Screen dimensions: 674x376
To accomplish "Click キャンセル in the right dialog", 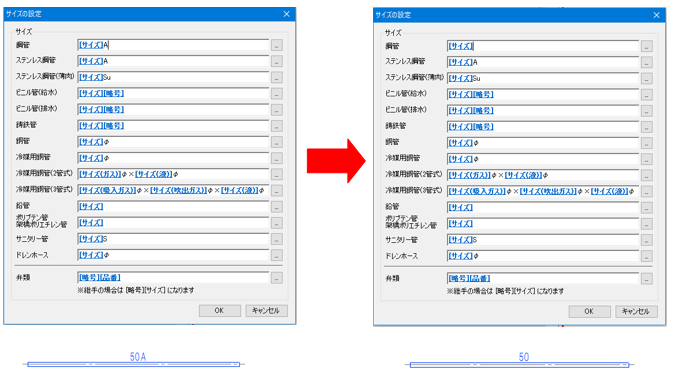I will 636,312.
